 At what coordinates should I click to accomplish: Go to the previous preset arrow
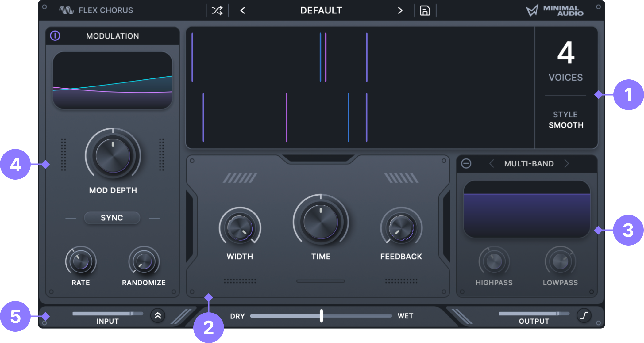[x=242, y=11]
